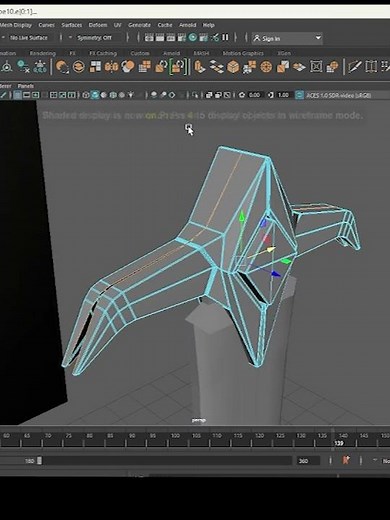Toggle wireframe on shaded sphere icon

coord(104,95)
